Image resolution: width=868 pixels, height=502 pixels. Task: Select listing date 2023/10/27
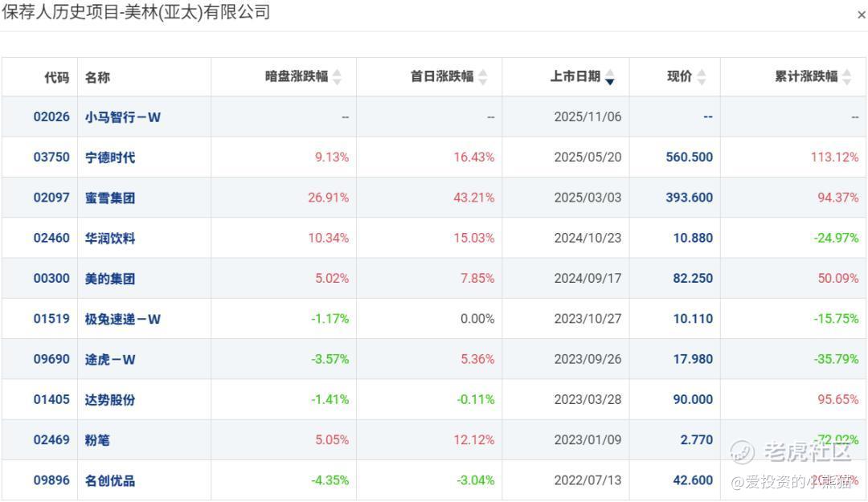pyautogui.click(x=588, y=319)
